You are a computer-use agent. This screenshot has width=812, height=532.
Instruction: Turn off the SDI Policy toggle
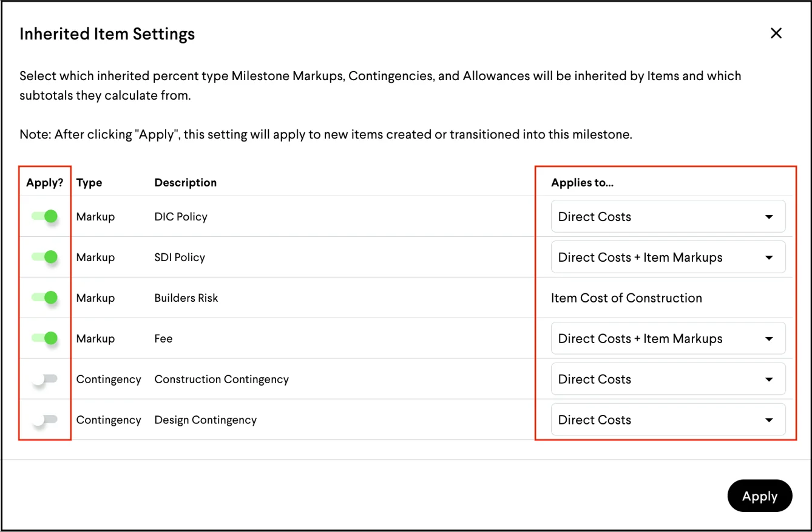click(x=44, y=257)
